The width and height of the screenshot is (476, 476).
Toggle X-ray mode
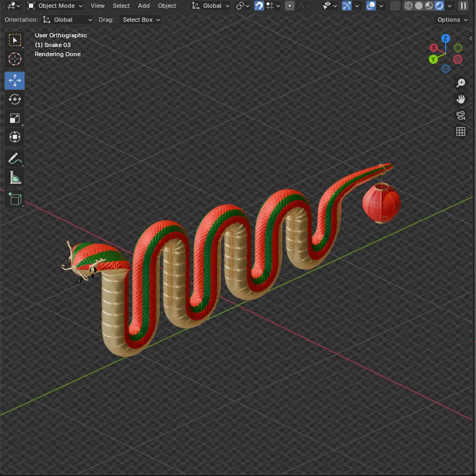395,6
